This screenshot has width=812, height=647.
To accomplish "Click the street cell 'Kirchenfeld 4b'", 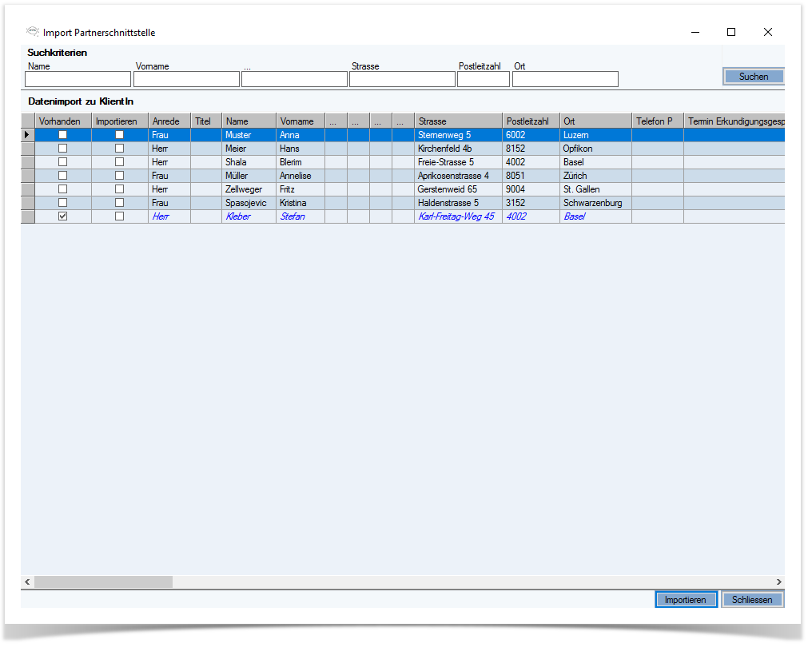I will tap(458, 149).
